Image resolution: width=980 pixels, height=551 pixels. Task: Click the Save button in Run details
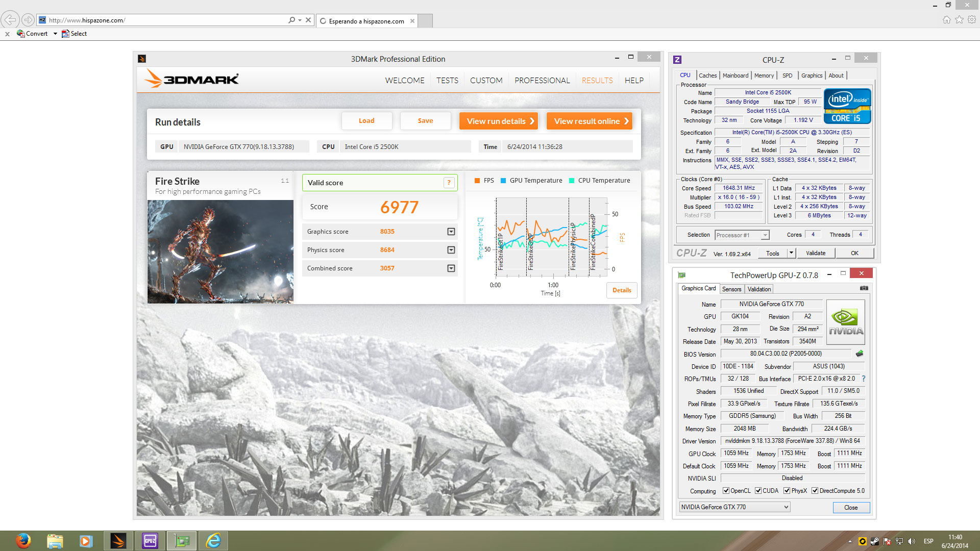pos(425,121)
